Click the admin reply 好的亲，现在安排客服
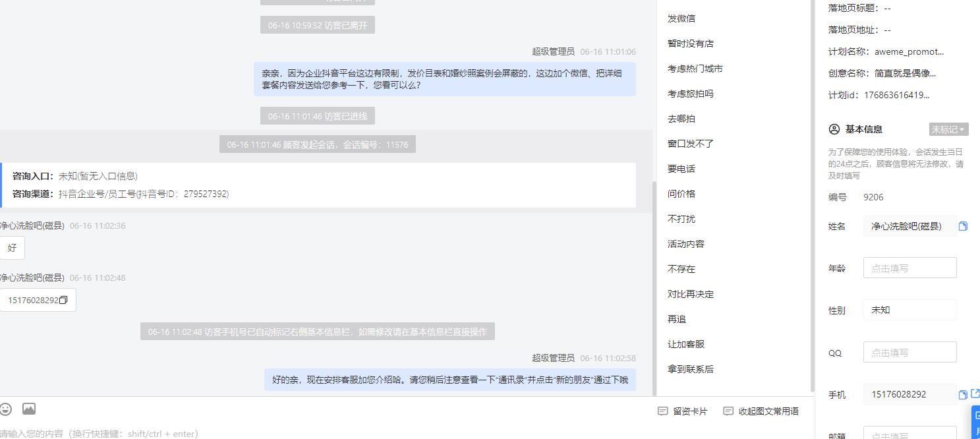Viewport: 980px width, 439px height. [450, 380]
